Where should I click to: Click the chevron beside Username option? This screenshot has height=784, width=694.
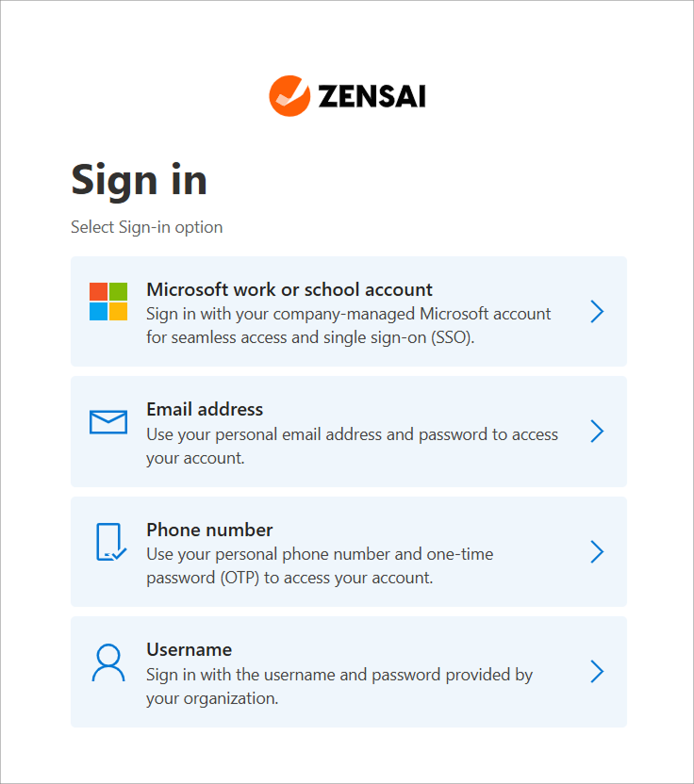click(597, 672)
